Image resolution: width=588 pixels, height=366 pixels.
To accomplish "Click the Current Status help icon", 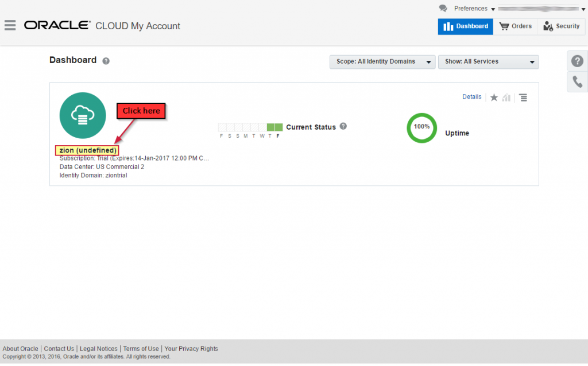I will point(343,126).
